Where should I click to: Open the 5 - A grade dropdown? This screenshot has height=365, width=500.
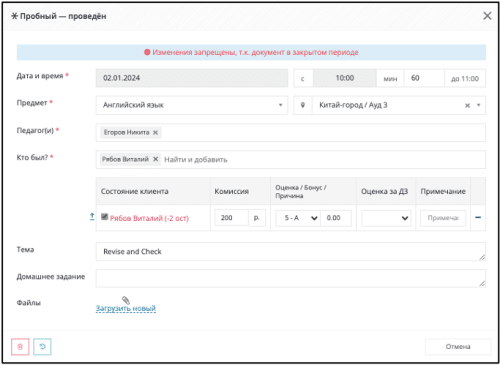pyautogui.click(x=298, y=218)
